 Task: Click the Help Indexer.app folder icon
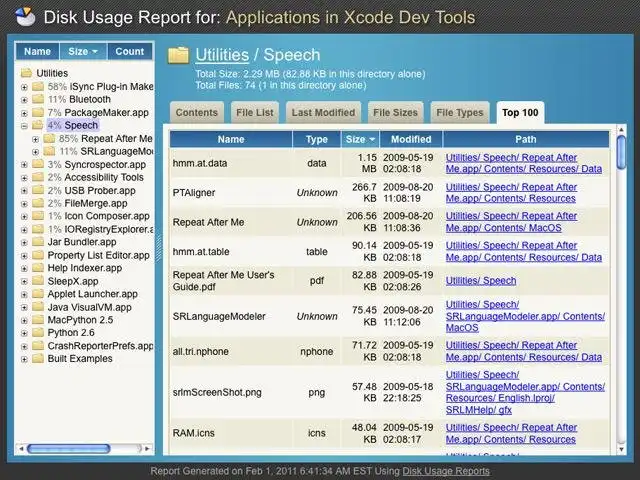pyautogui.click(x=38, y=268)
